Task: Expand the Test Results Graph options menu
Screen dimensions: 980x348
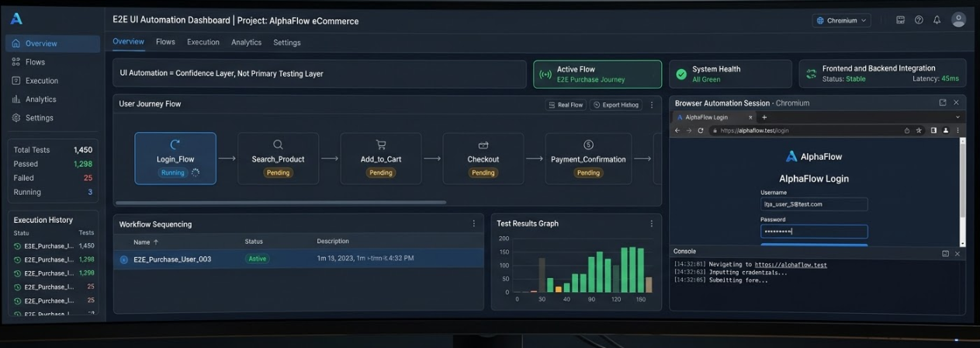Action: (x=652, y=224)
